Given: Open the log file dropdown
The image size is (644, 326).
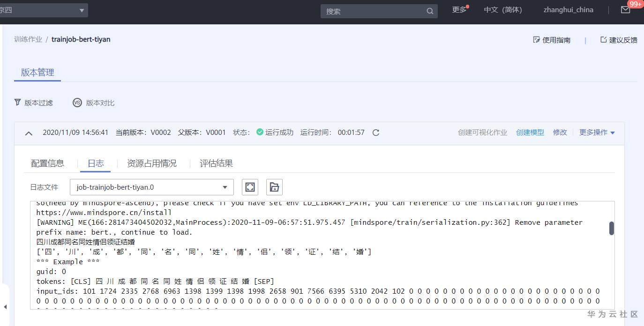Looking at the screenshot, I should pos(152,187).
